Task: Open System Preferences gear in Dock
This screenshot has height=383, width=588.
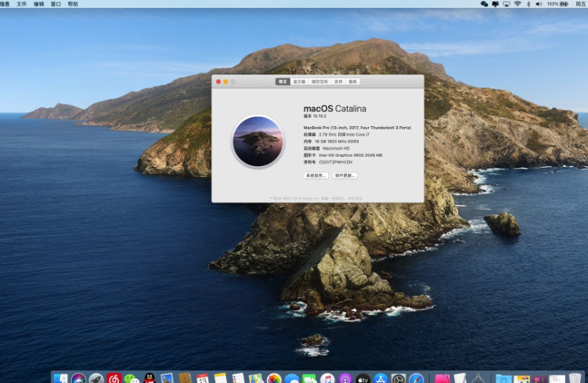Action: tap(399, 378)
